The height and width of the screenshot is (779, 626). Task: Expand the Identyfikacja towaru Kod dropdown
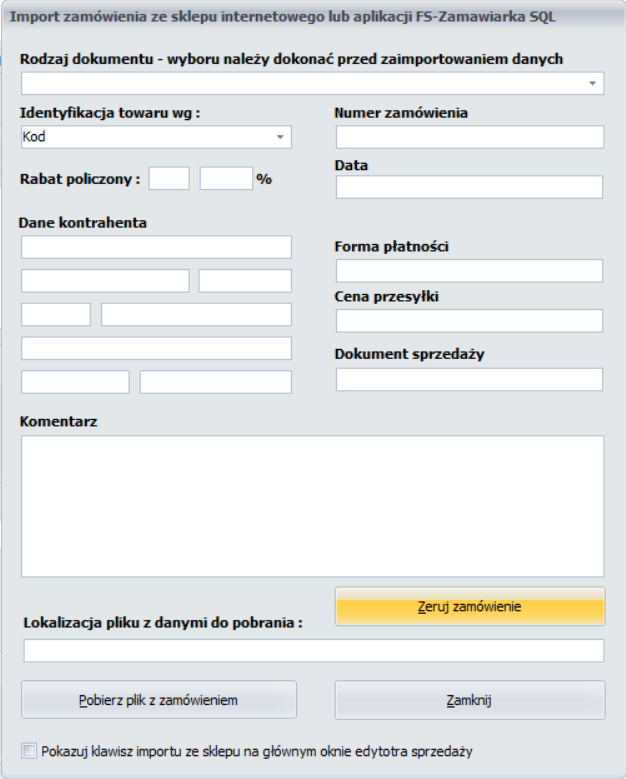tap(280, 137)
